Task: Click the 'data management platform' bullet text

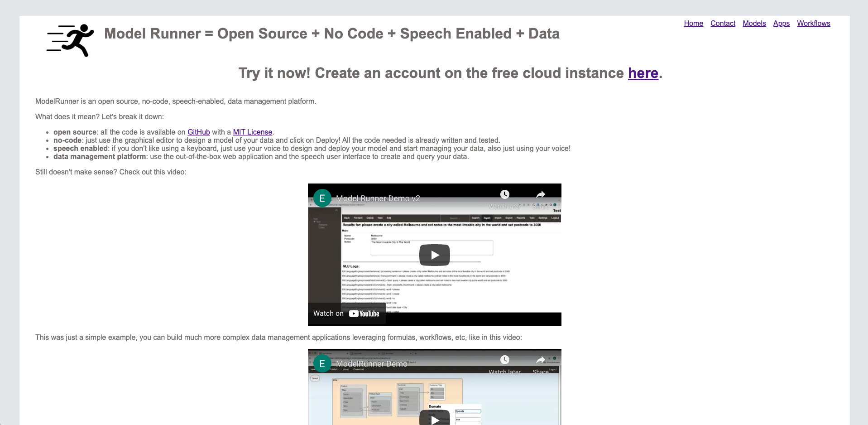Action: click(x=261, y=157)
